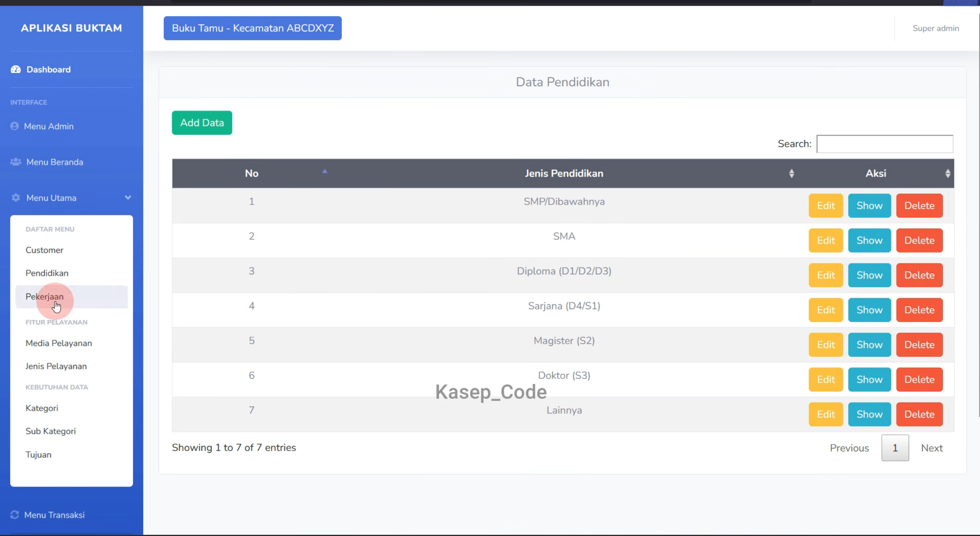Sort by the No column arrow

click(x=325, y=172)
